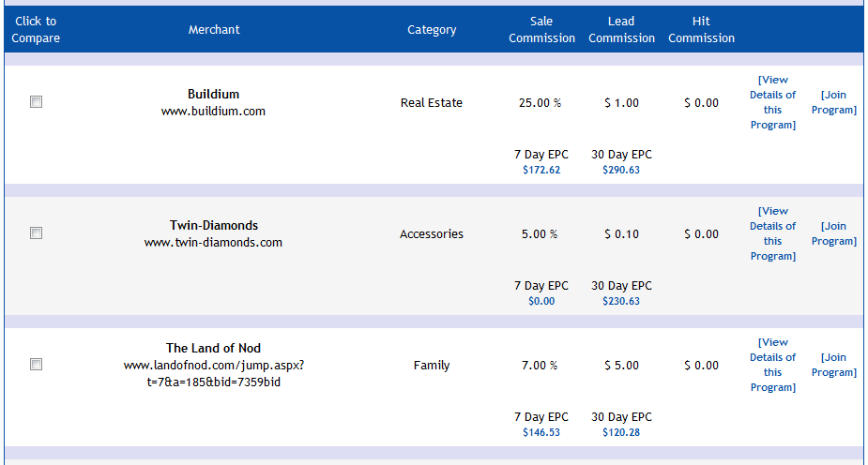Click the Merchant column header
This screenshot has height=465, width=868.
pos(214,30)
